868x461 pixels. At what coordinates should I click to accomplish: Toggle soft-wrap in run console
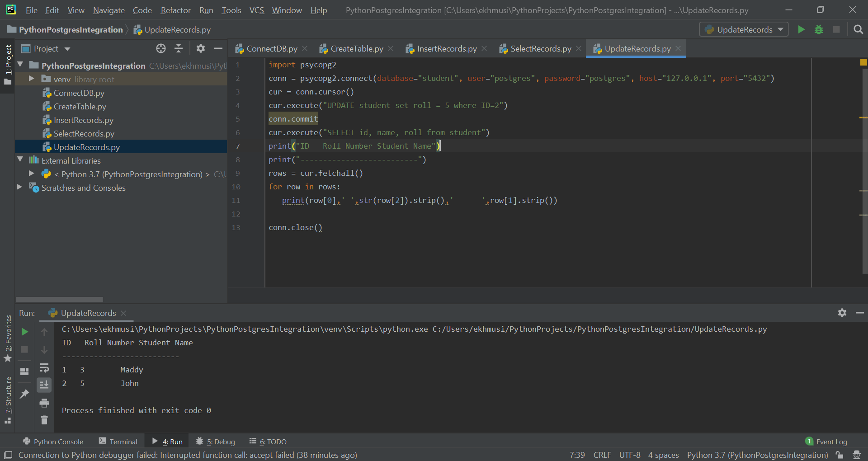(x=44, y=367)
